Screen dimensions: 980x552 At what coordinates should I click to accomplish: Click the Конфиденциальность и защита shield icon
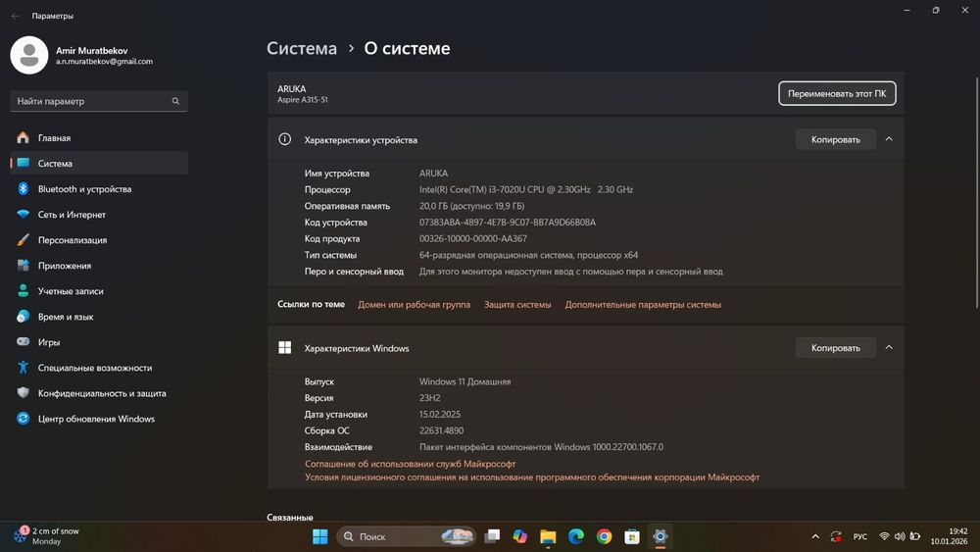(x=24, y=392)
